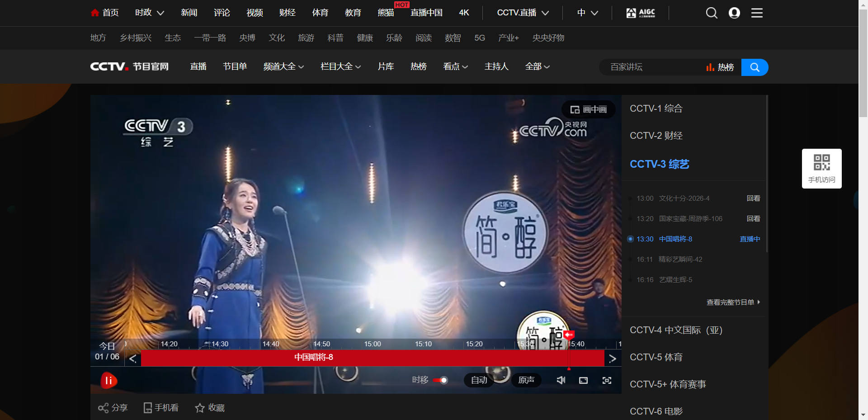Viewport: 868px width, 420px height.
Task: Open the 体育 top navigation item
Action: click(x=320, y=13)
